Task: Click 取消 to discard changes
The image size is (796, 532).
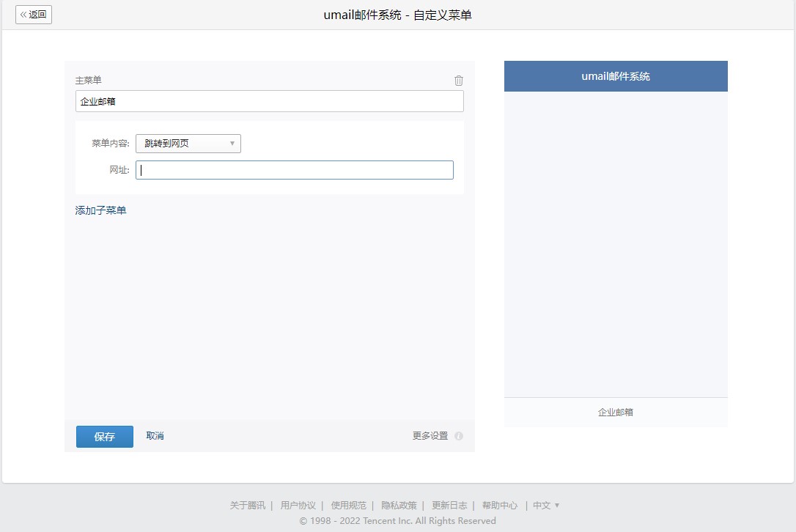Action: click(155, 436)
